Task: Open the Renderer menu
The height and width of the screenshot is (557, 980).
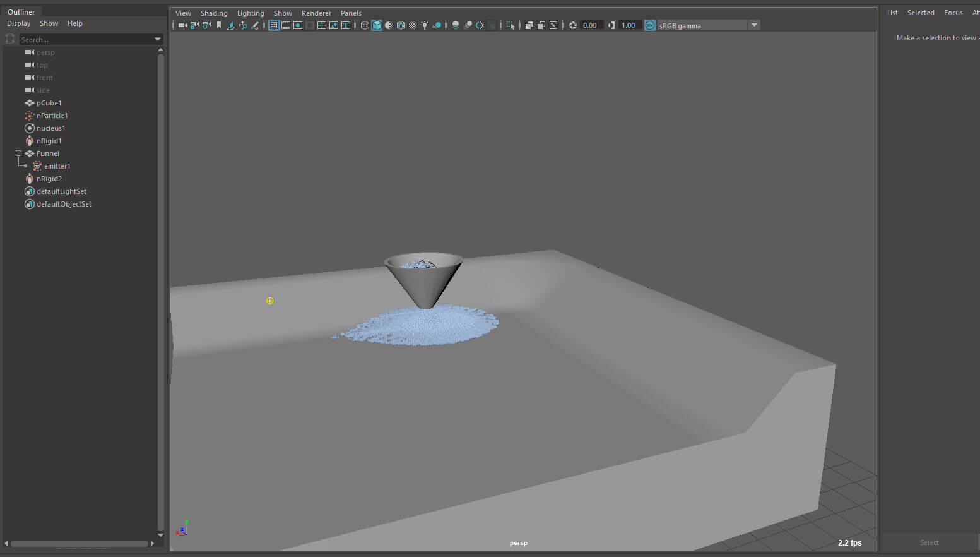Action: point(316,13)
